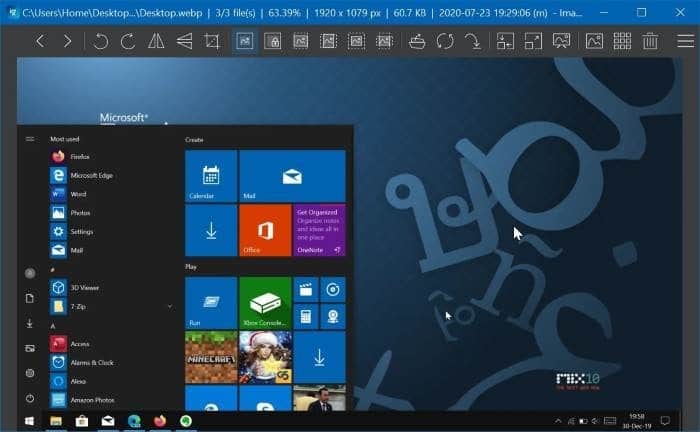The image size is (700, 432).
Task: Click the Store bag icon on pictured taskbar
Action: click(82, 421)
